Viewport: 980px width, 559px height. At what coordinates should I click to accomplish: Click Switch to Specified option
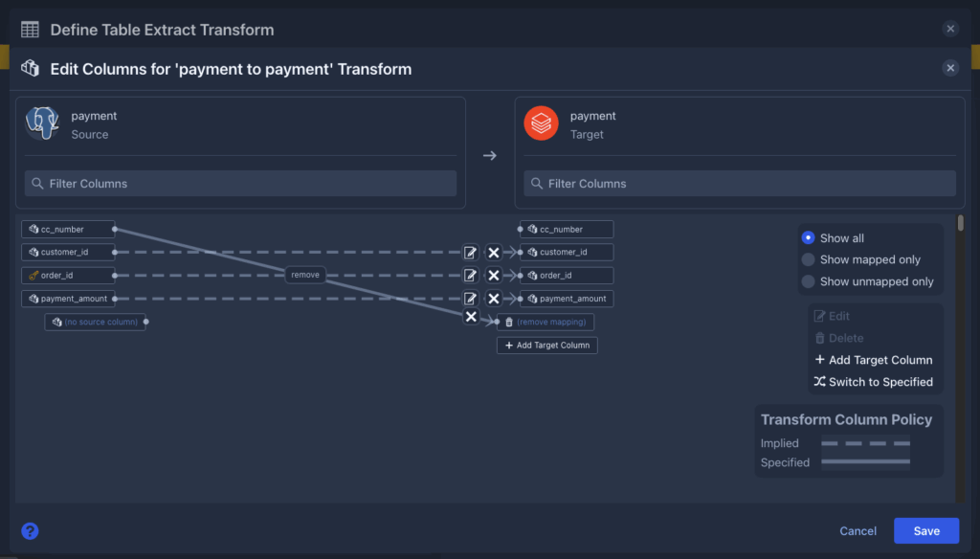[874, 381]
